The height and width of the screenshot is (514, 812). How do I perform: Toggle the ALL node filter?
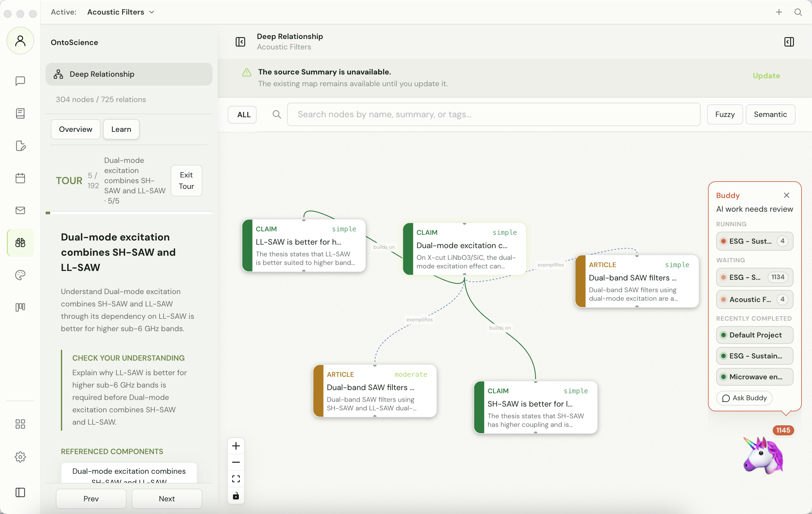coord(242,114)
